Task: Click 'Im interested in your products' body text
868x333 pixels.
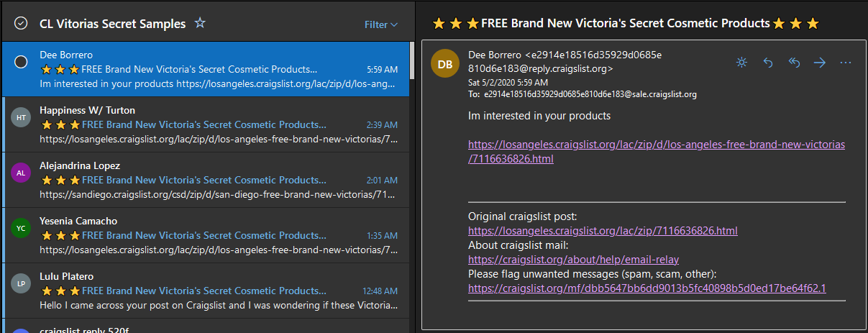Action: tap(539, 116)
